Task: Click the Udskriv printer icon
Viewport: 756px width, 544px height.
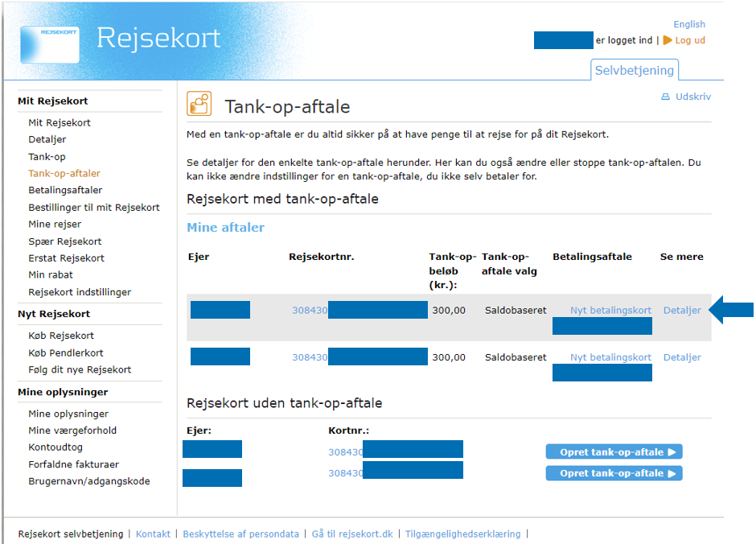Action: click(665, 97)
